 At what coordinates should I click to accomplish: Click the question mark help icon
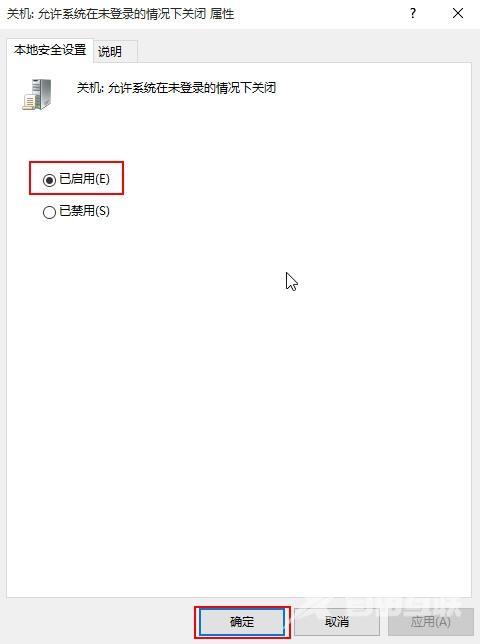pos(413,14)
